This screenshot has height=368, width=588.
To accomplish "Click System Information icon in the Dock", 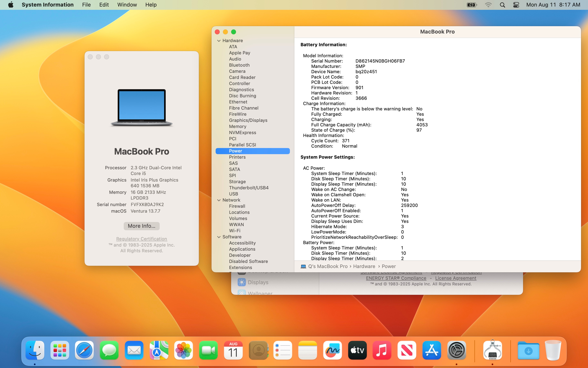I will (x=492, y=350).
